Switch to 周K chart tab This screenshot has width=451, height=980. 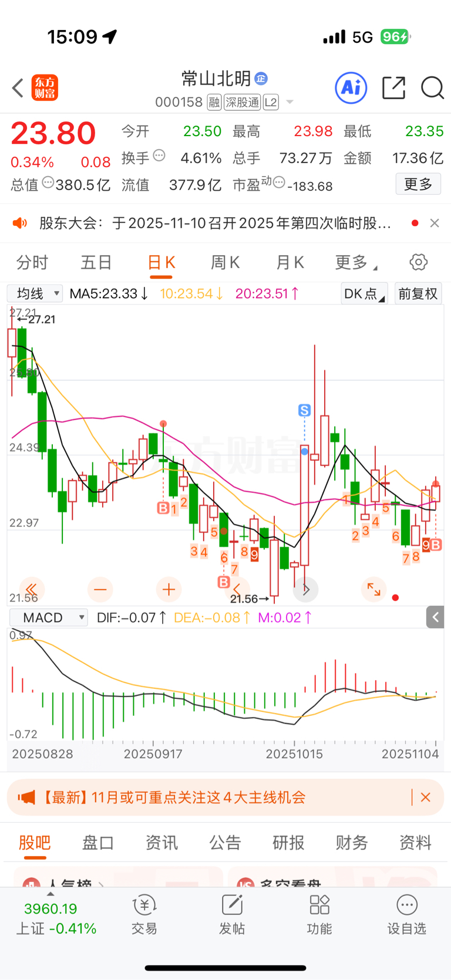pos(225,262)
